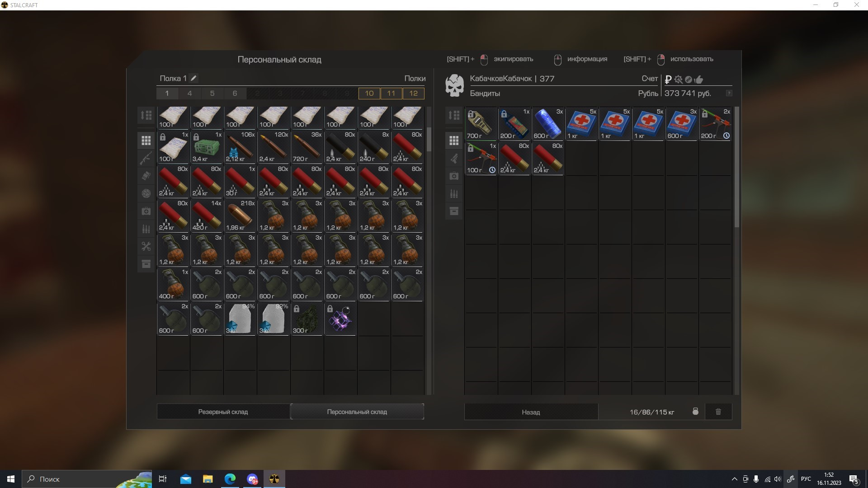Filter warehouse by artifacts sphere icon

pyautogui.click(x=146, y=193)
